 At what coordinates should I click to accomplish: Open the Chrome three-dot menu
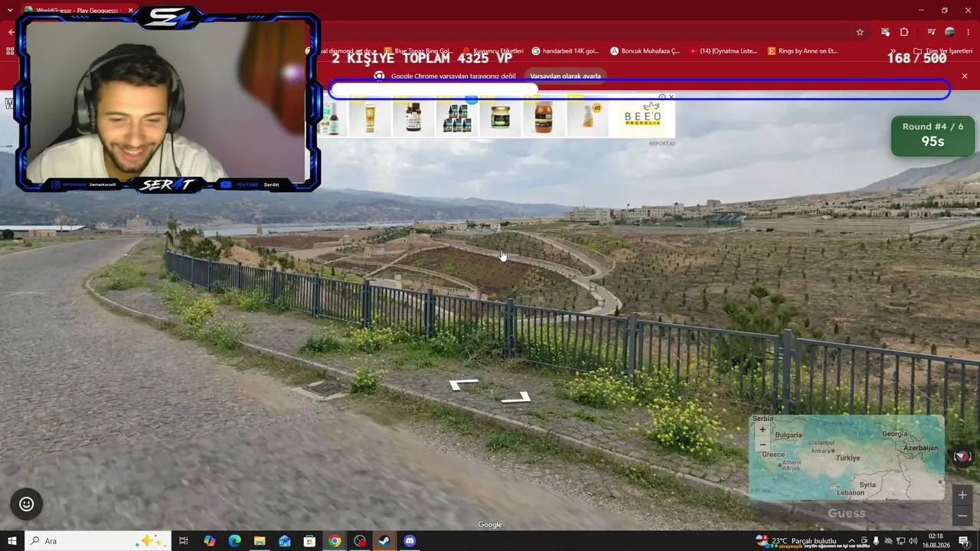[969, 32]
